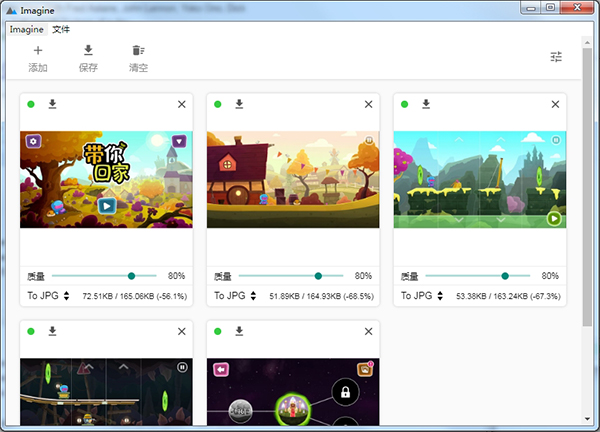Image resolution: width=600 pixels, height=432 pixels.
Task: Click green status dot on purple map card
Action: click(218, 331)
